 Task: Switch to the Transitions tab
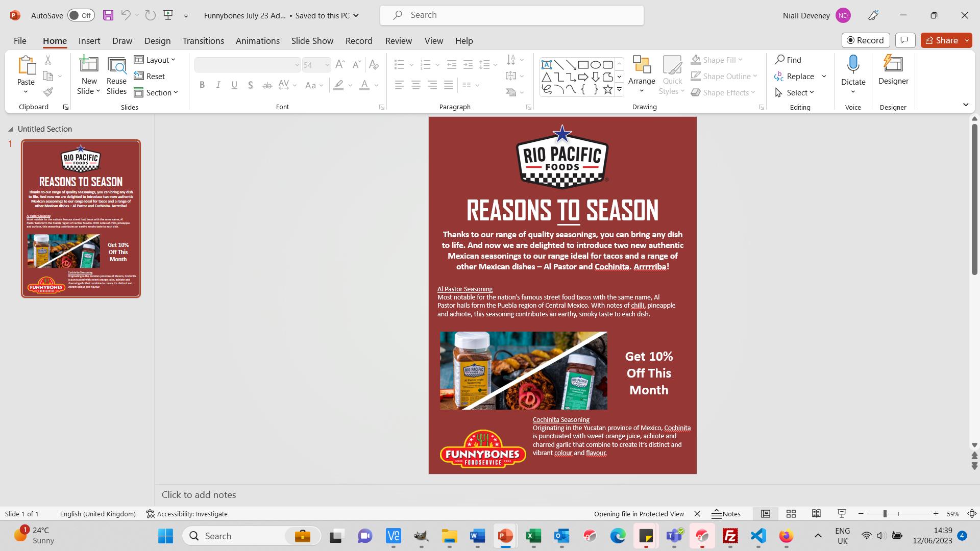(203, 41)
